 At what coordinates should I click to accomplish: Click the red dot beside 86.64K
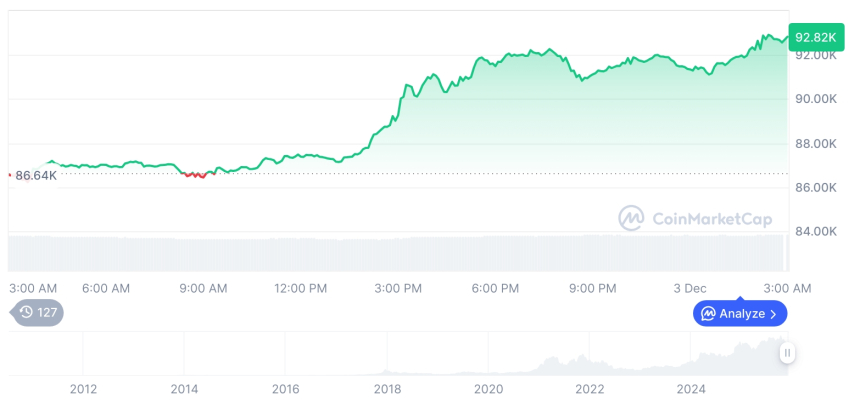point(10,175)
